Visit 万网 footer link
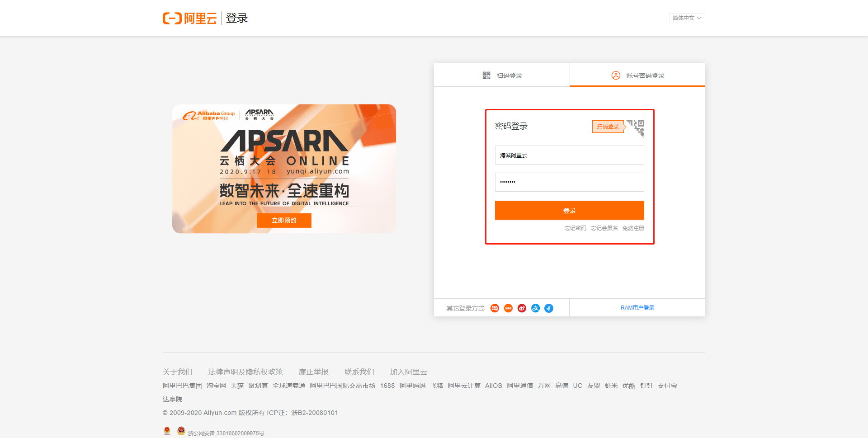This screenshot has width=868, height=438. click(x=544, y=386)
